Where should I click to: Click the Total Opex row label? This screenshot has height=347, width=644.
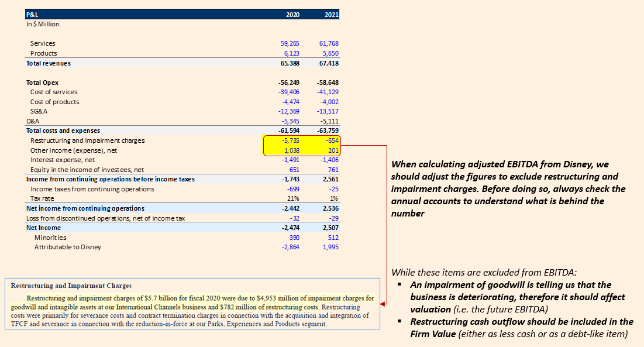[x=43, y=83]
